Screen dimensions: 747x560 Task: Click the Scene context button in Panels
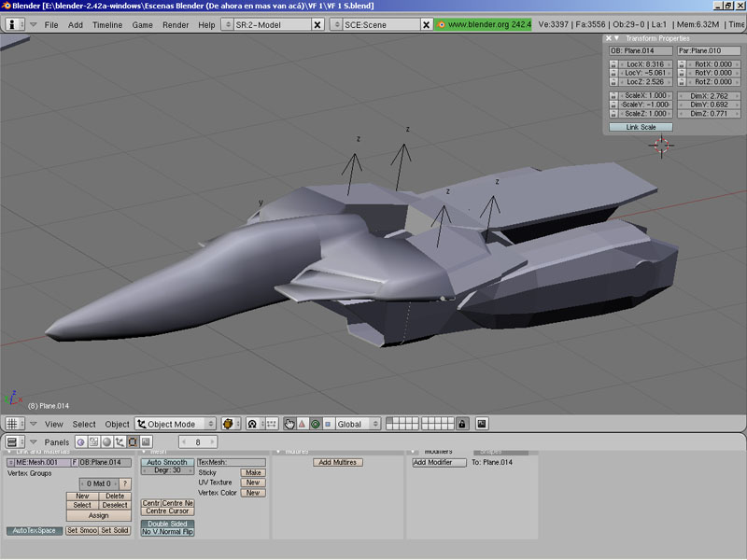point(147,442)
